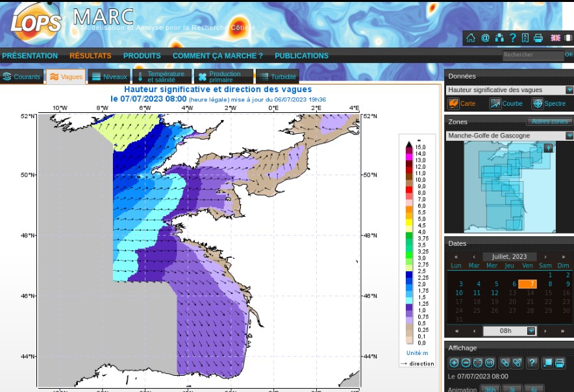Open the PUBLICATIONS menu

(x=302, y=56)
